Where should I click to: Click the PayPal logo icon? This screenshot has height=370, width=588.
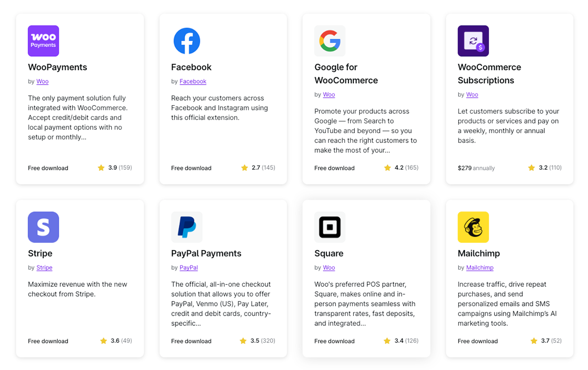click(x=187, y=227)
